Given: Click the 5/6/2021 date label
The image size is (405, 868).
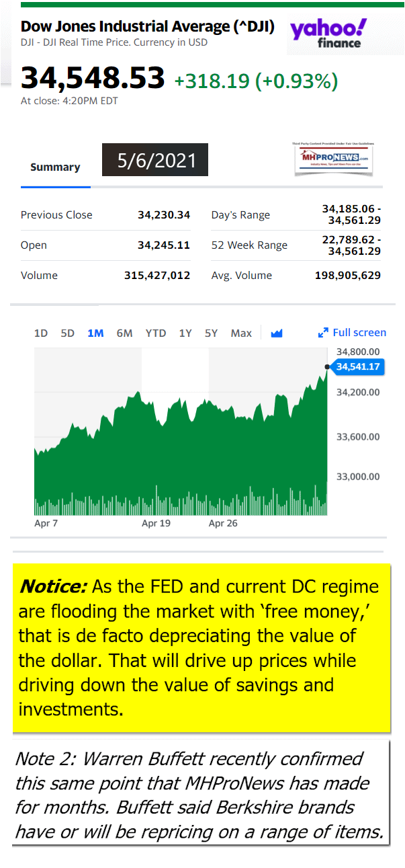Looking at the screenshot, I should pyautogui.click(x=155, y=160).
